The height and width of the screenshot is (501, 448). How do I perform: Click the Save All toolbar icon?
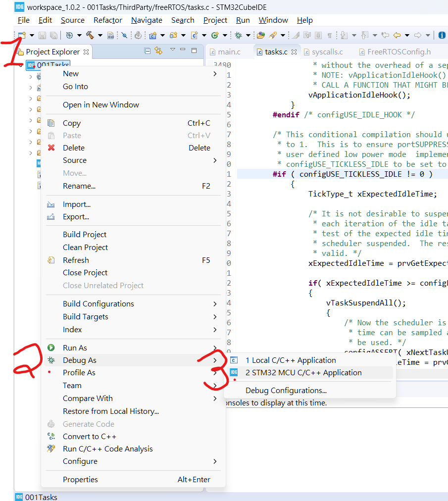point(53,35)
